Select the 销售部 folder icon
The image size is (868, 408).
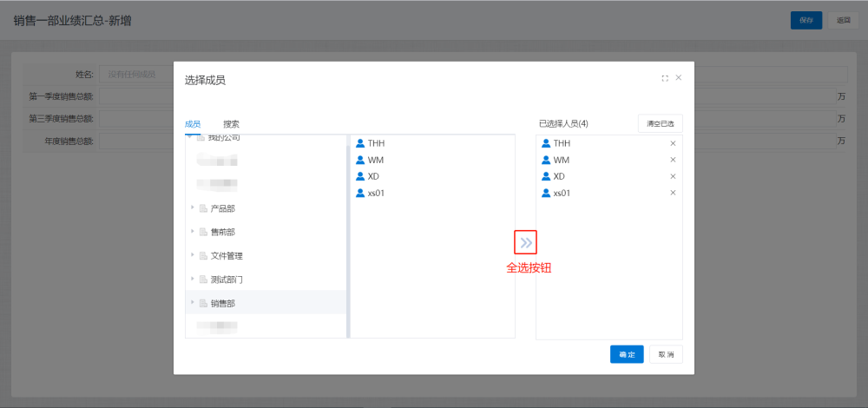pos(203,303)
